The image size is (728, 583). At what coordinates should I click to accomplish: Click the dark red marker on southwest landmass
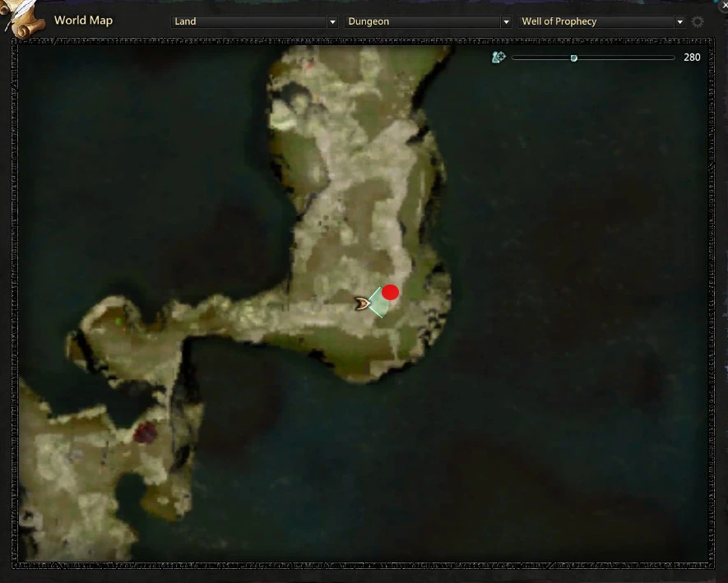(146, 433)
